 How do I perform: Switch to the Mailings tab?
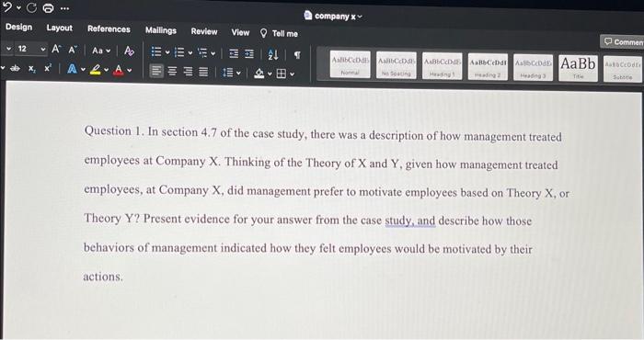point(161,30)
